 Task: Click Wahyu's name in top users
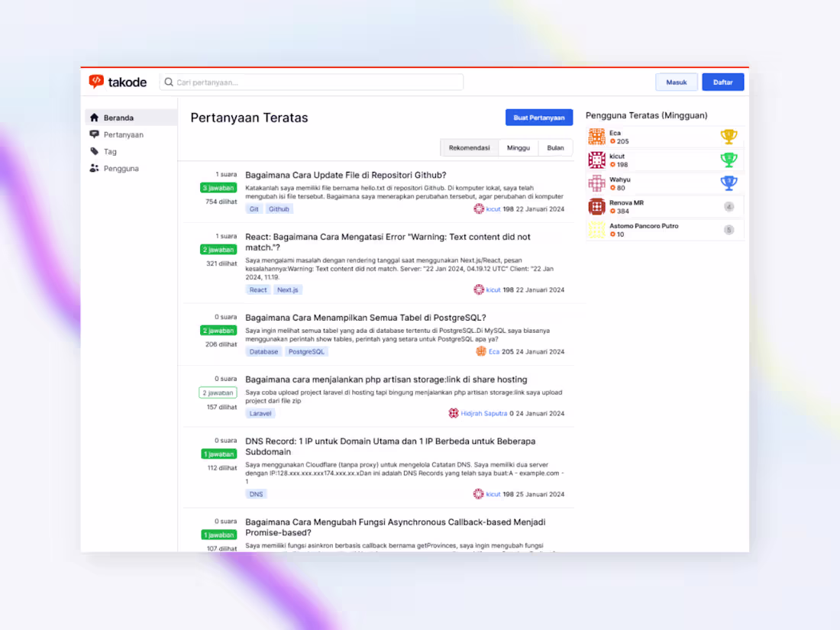click(x=620, y=179)
